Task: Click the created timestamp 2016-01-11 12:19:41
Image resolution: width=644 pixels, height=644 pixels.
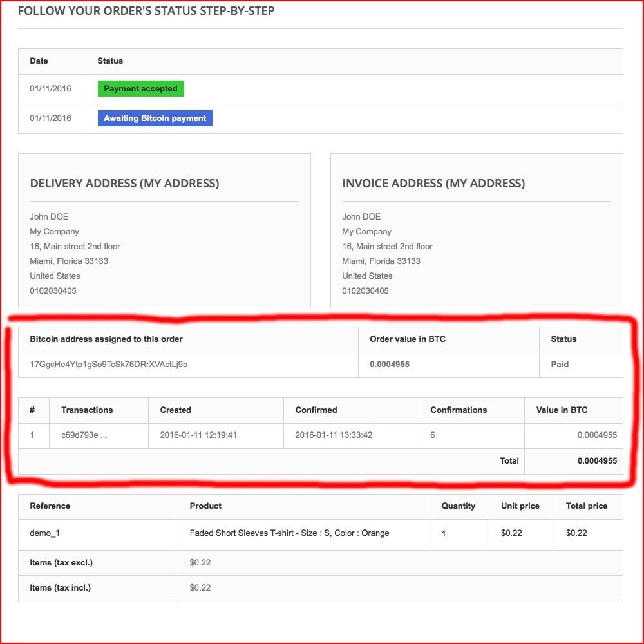Action: click(198, 435)
